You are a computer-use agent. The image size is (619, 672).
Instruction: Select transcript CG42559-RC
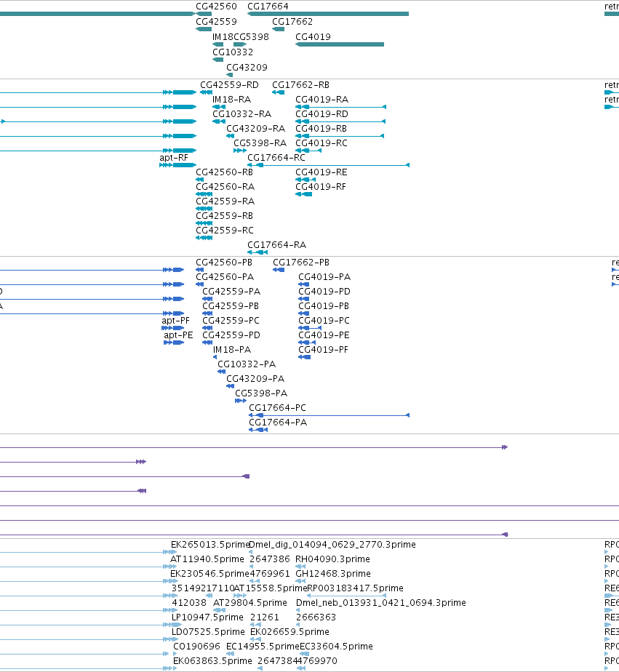(x=225, y=231)
